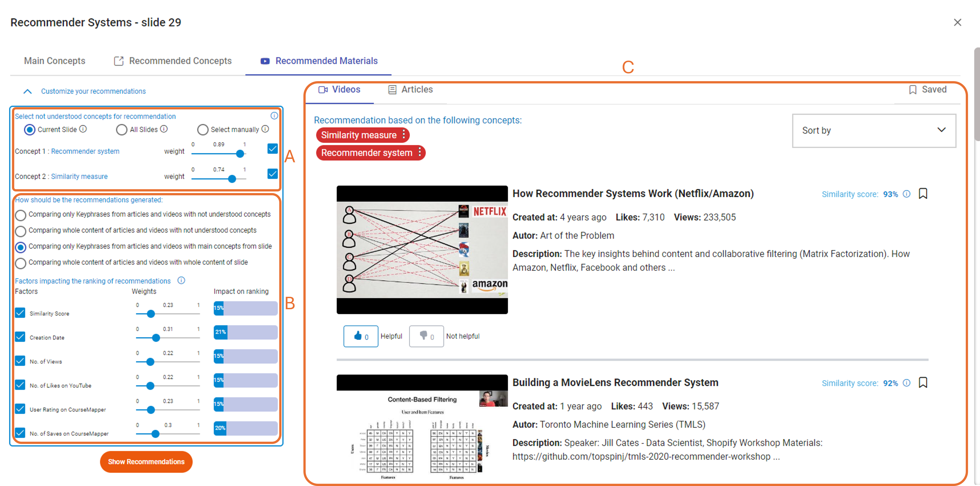Select the All Slides radio button

coord(121,130)
